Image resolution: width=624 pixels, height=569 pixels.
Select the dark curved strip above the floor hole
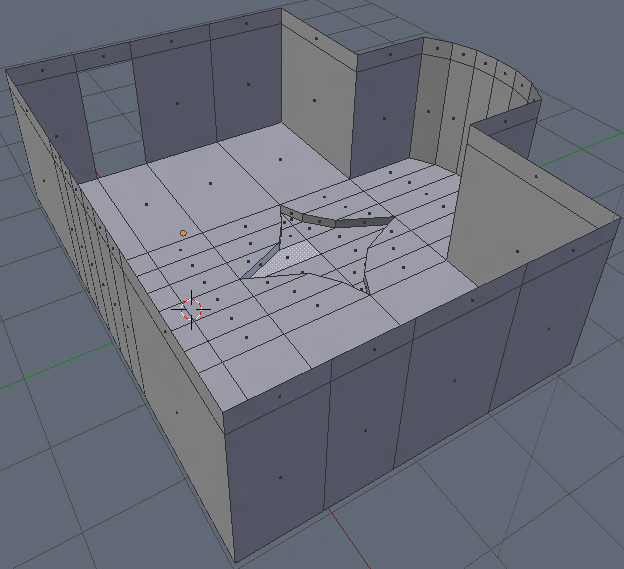point(336,217)
